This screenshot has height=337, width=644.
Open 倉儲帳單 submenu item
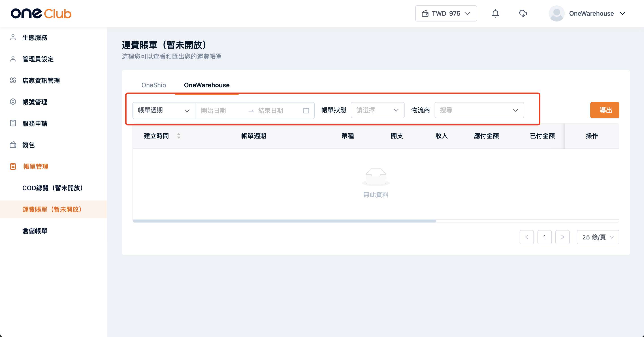(35, 231)
